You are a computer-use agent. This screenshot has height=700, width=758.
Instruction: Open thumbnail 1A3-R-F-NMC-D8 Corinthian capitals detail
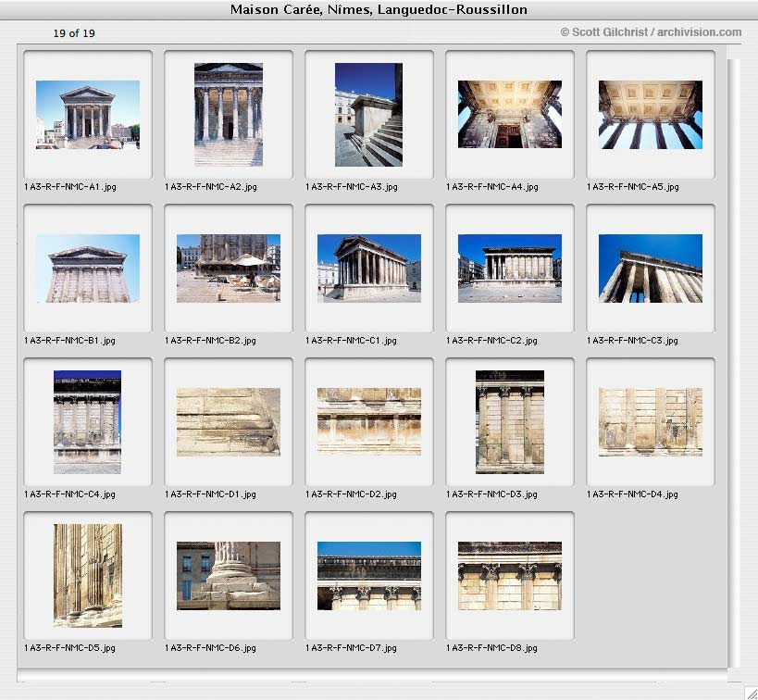tap(510, 576)
